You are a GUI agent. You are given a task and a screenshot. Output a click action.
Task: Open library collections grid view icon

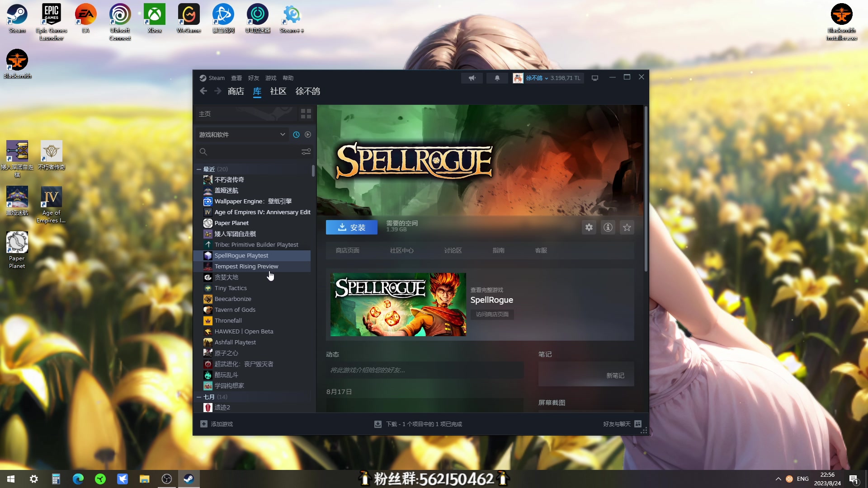point(306,114)
